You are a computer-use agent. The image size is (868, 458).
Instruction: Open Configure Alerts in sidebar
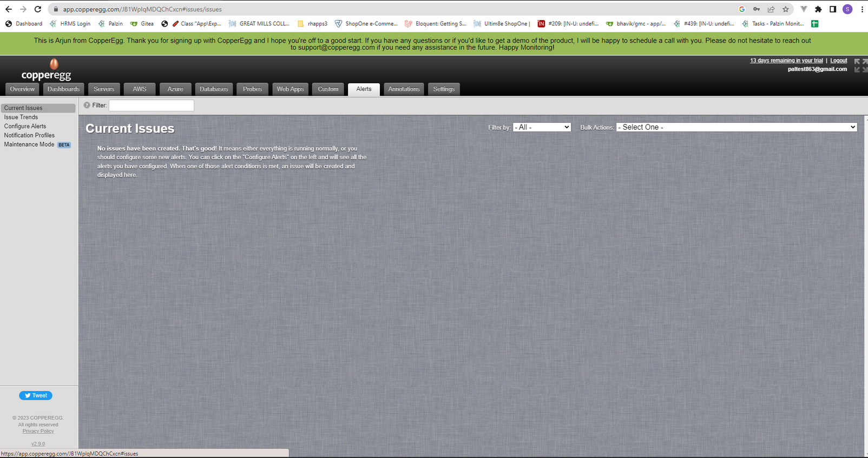pos(25,127)
